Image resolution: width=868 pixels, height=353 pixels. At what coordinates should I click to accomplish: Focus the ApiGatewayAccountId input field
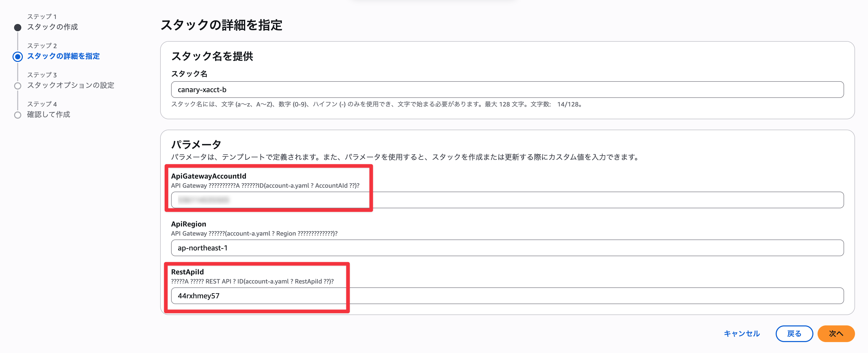pos(507,200)
